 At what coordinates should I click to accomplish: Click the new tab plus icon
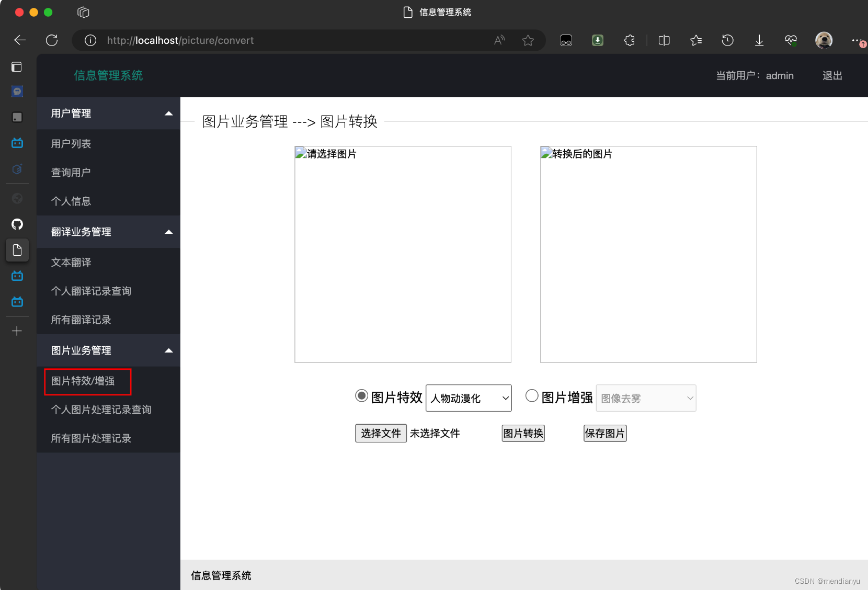click(17, 331)
